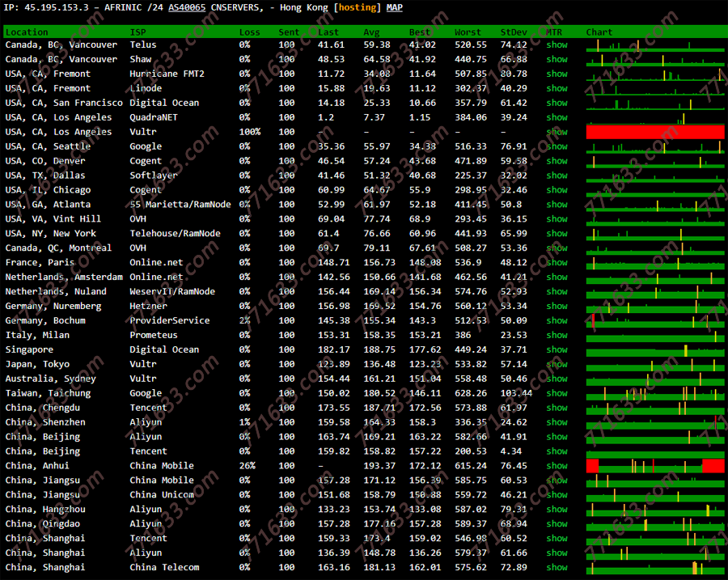This screenshot has width=728, height=580.
Task: Show MTR for Vint Hill OVH
Action: [x=557, y=218]
